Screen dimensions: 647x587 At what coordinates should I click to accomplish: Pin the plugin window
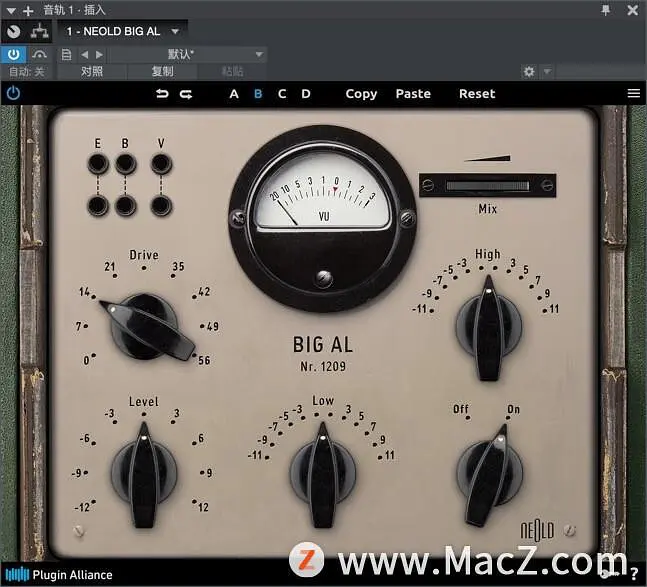pyautogui.click(x=605, y=10)
